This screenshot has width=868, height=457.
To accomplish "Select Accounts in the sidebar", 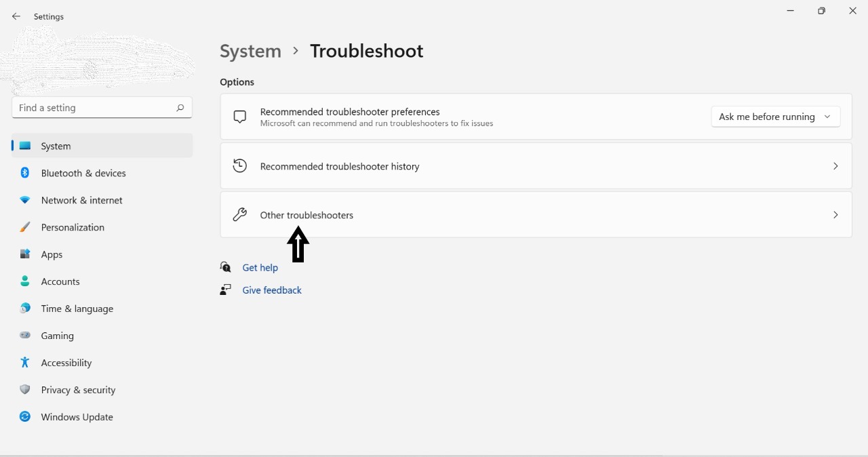I will pyautogui.click(x=102, y=281).
